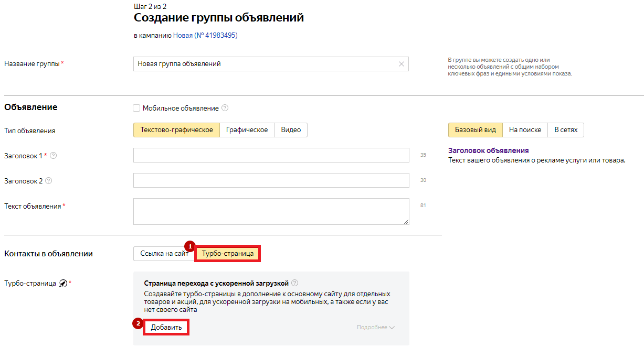Focus the Заголовок 2 input field
This screenshot has height=347, width=644.
click(271, 180)
